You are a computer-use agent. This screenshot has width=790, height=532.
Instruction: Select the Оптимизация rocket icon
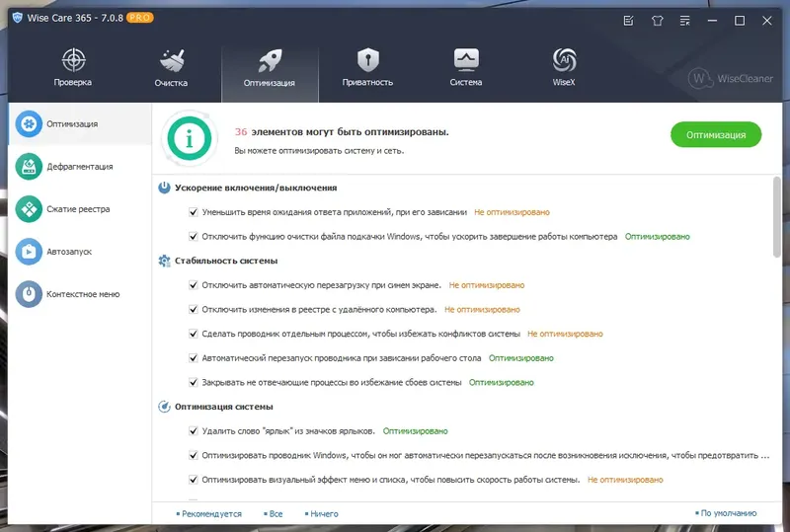coord(270,60)
